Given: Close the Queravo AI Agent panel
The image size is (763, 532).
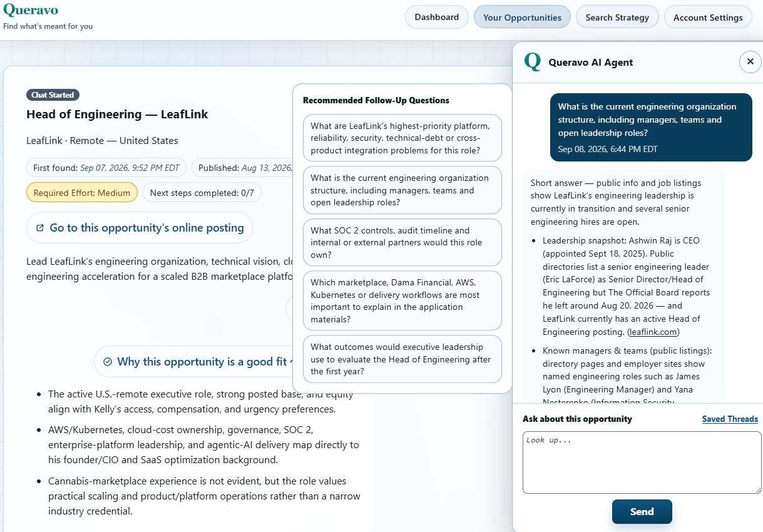Looking at the screenshot, I should pyautogui.click(x=750, y=62).
